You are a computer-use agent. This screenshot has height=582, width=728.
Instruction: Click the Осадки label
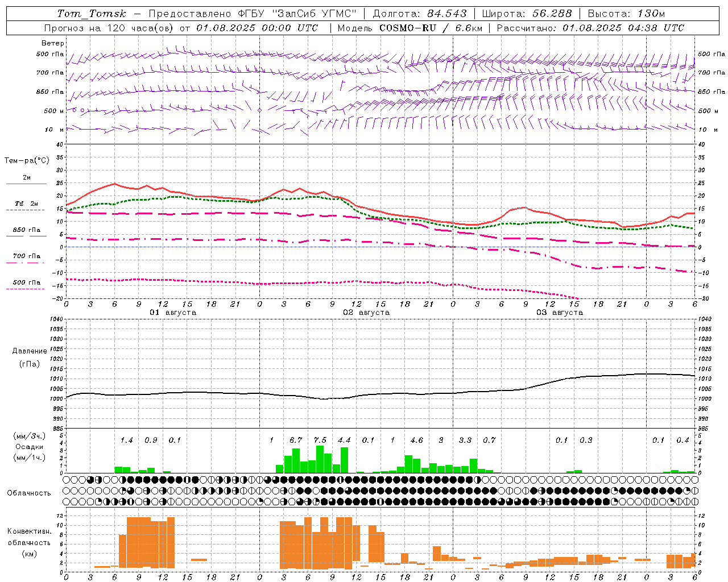[x=29, y=447]
